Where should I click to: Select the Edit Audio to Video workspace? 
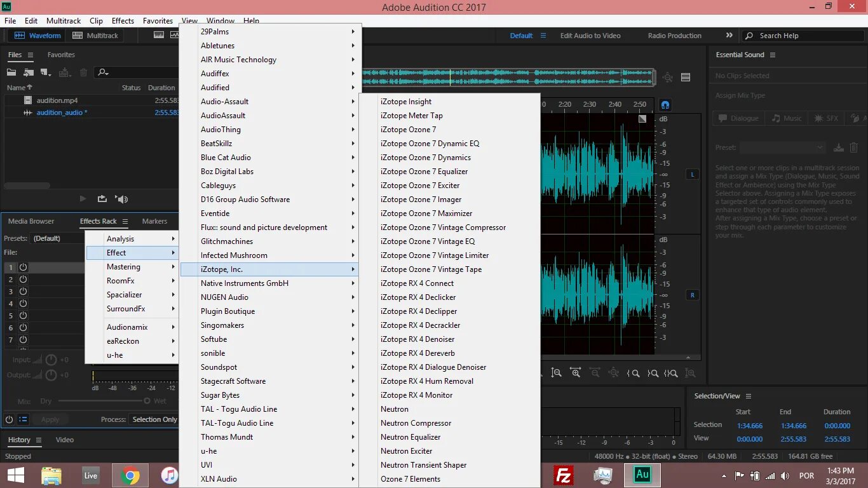pos(590,36)
